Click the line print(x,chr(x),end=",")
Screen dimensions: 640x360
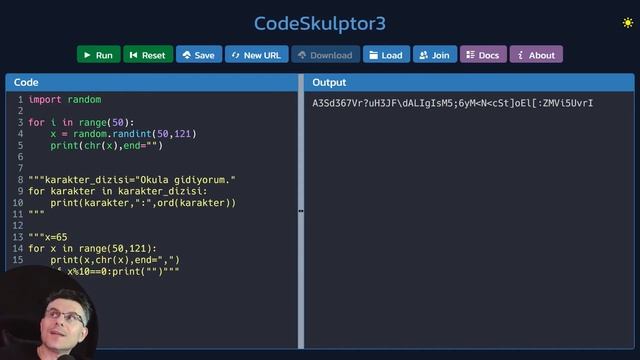115,260
